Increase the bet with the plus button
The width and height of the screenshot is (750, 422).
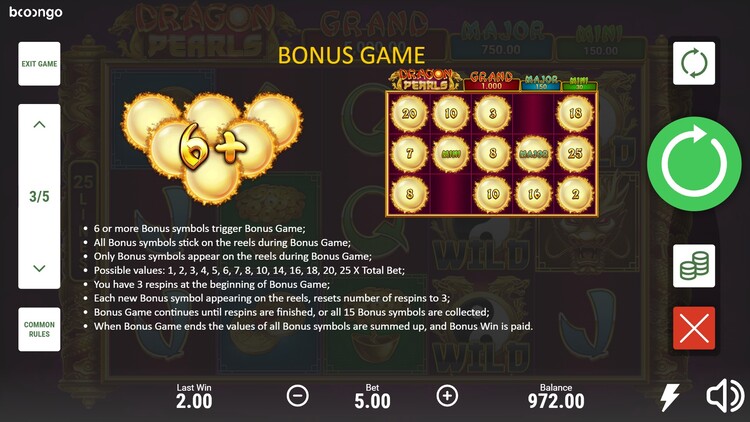[447, 396]
